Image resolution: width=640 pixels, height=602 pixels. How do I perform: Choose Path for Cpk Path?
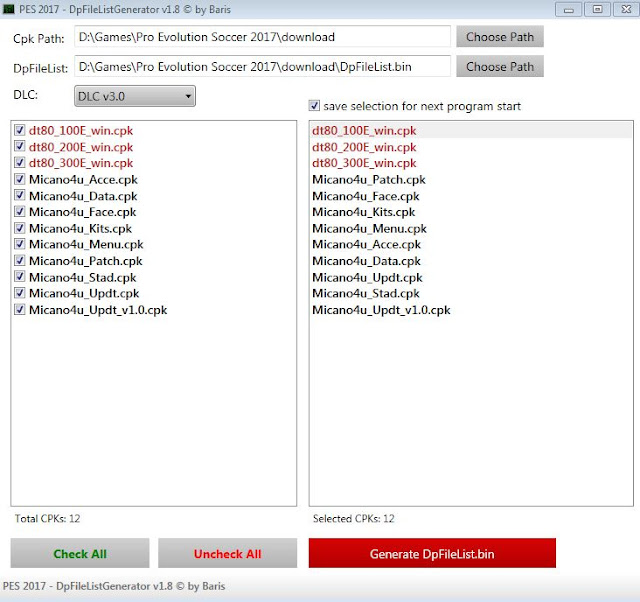(x=500, y=37)
